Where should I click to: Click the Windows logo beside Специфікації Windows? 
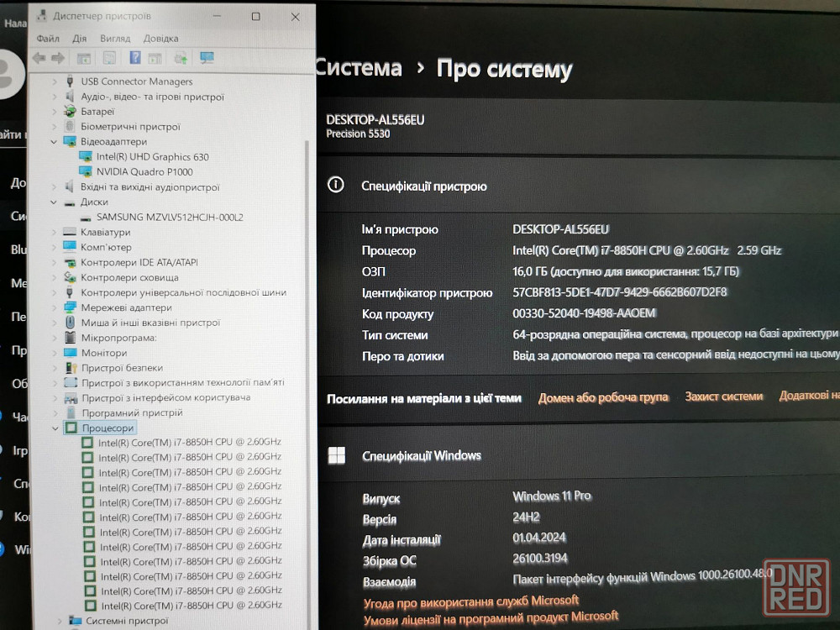pyautogui.click(x=337, y=455)
